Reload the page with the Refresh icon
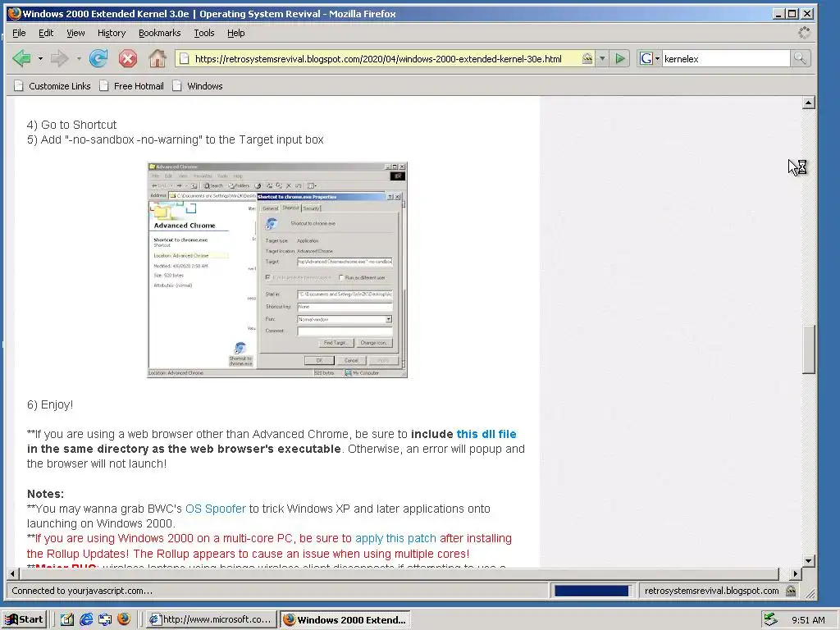The image size is (840, 630). tap(98, 58)
